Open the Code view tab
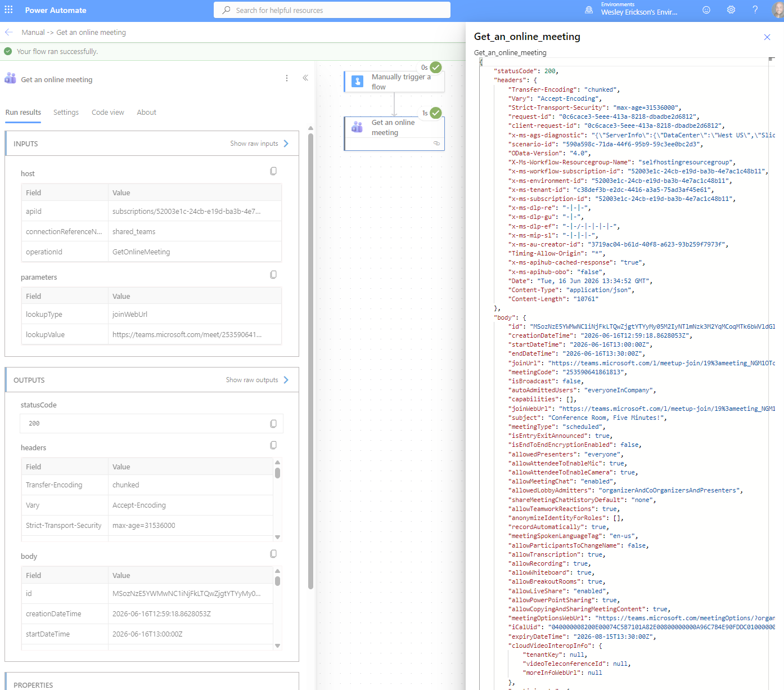Image resolution: width=784 pixels, height=690 pixels. (x=108, y=113)
